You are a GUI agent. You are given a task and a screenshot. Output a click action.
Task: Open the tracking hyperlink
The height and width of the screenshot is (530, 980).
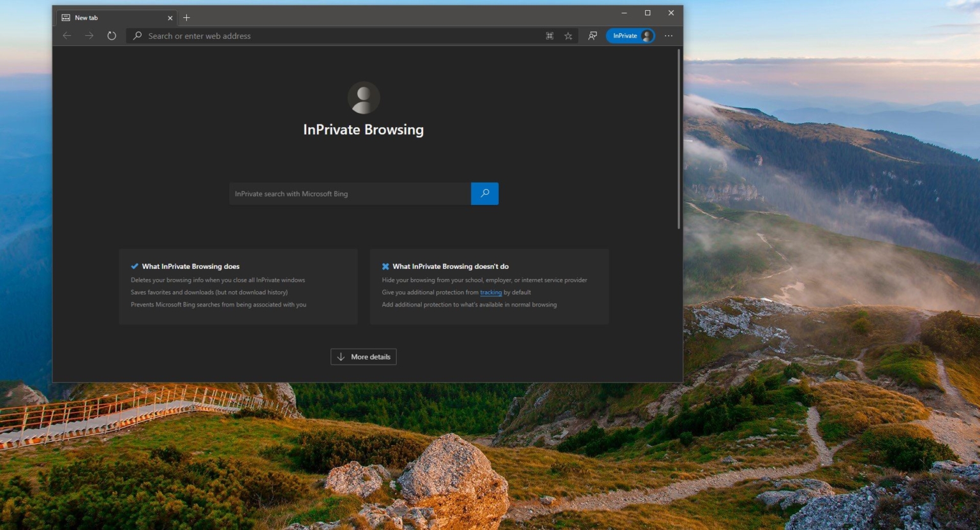(x=491, y=292)
